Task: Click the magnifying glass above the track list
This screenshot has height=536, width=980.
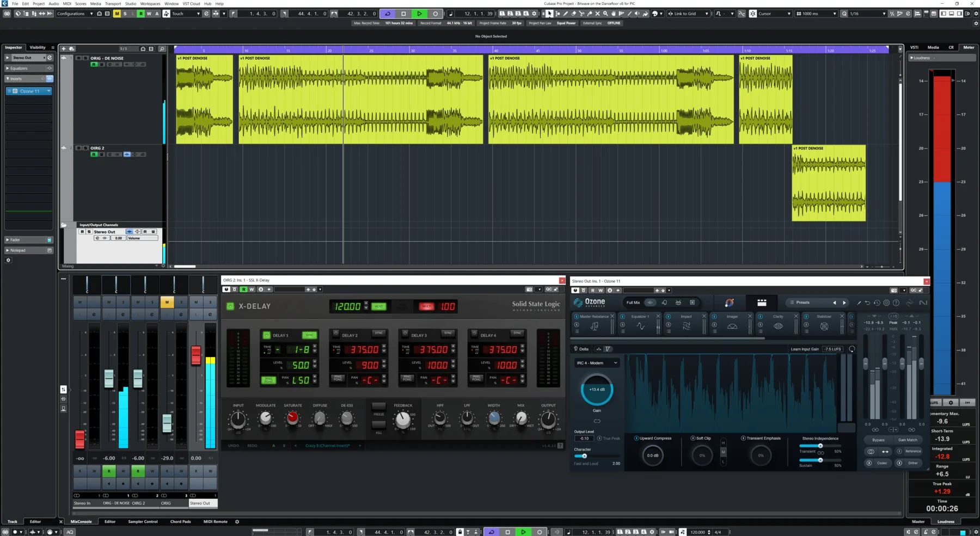Action: (162, 48)
